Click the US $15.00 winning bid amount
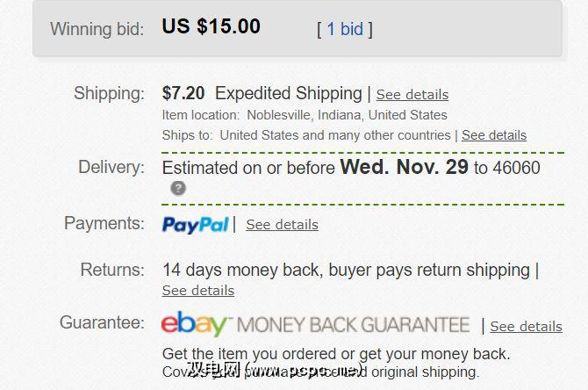Screen dimensions: 588x390 click(x=212, y=26)
